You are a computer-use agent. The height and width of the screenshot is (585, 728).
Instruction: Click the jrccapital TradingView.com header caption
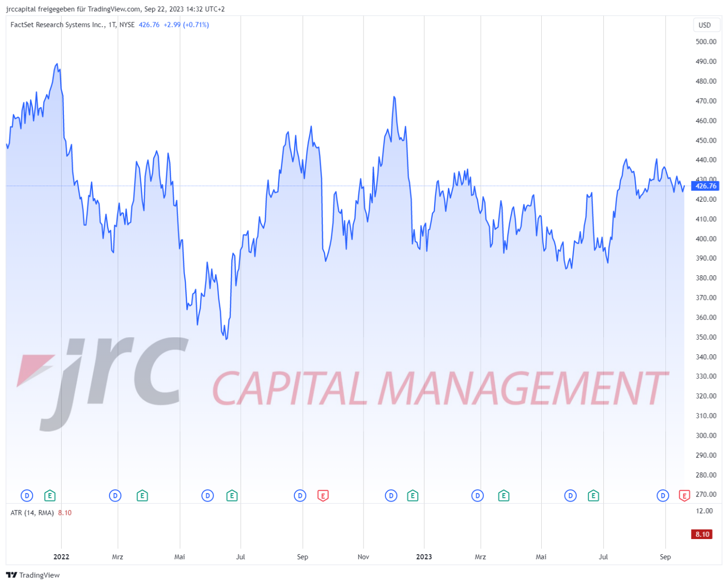pos(115,9)
